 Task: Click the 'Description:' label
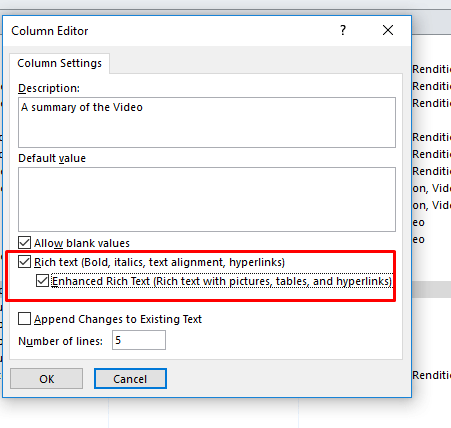(49, 88)
